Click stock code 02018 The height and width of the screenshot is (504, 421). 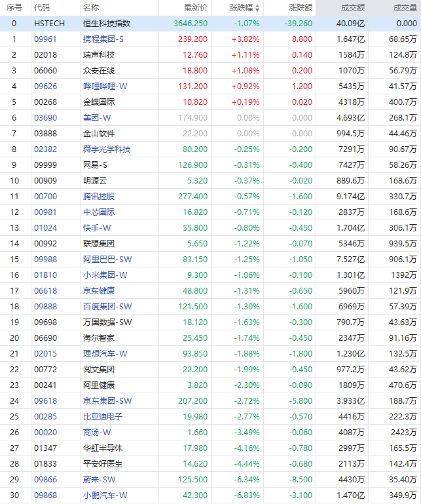tap(45, 55)
